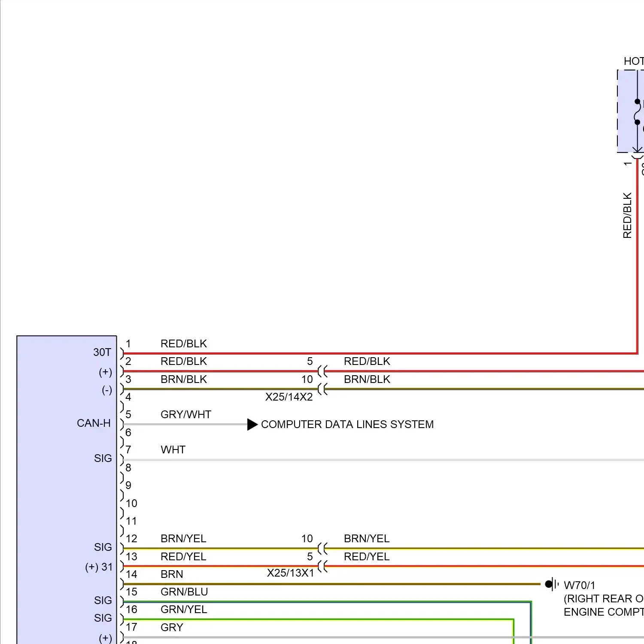Click pin number 4 on module connector
Image resolution: width=644 pixels, height=644 pixels.
[x=128, y=397]
